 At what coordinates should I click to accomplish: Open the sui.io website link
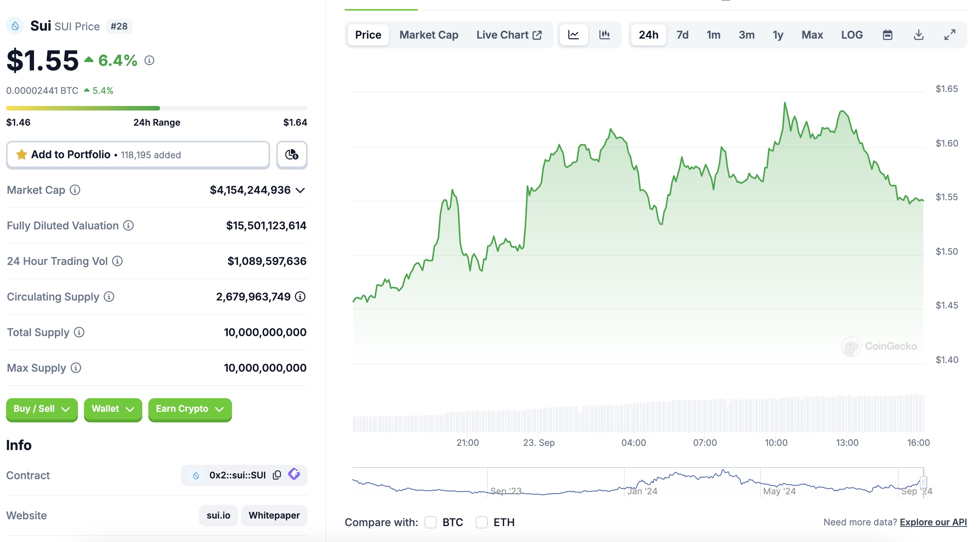point(218,516)
